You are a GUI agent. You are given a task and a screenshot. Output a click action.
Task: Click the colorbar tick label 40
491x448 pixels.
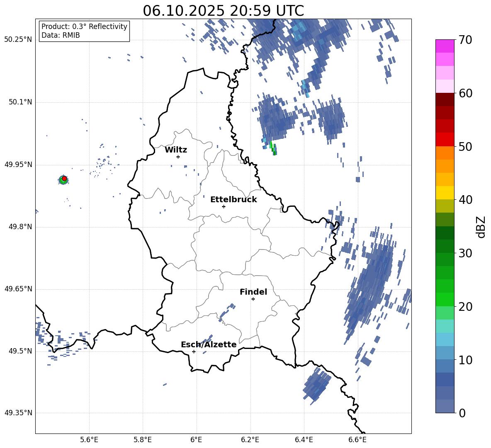pos(465,200)
